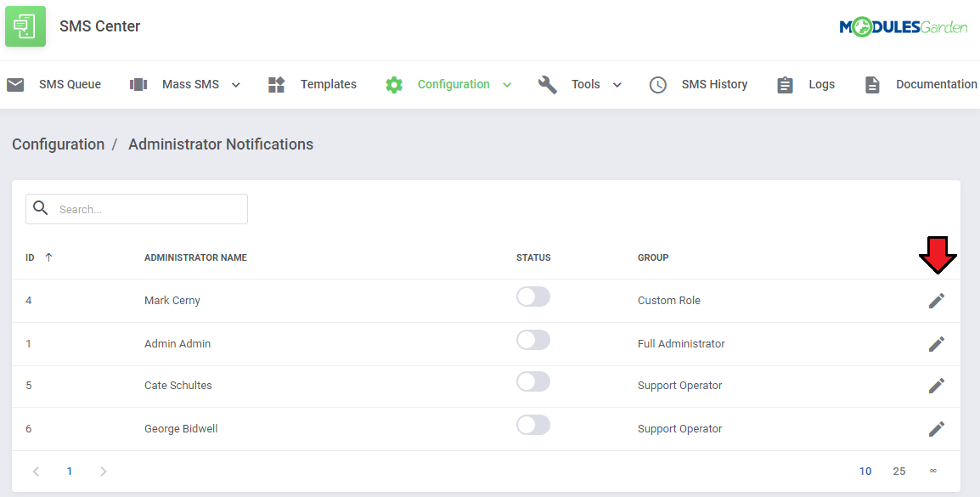Click ID value 5
The width and height of the screenshot is (980, 497).
[x=29, y=386]
